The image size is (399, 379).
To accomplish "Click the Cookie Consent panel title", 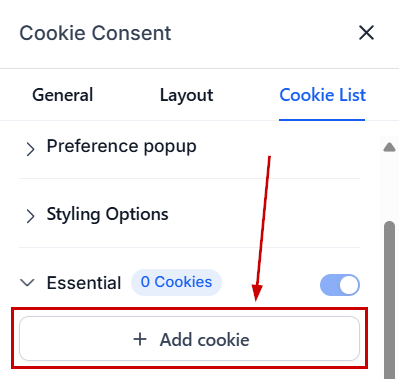I will pos(95,33).
